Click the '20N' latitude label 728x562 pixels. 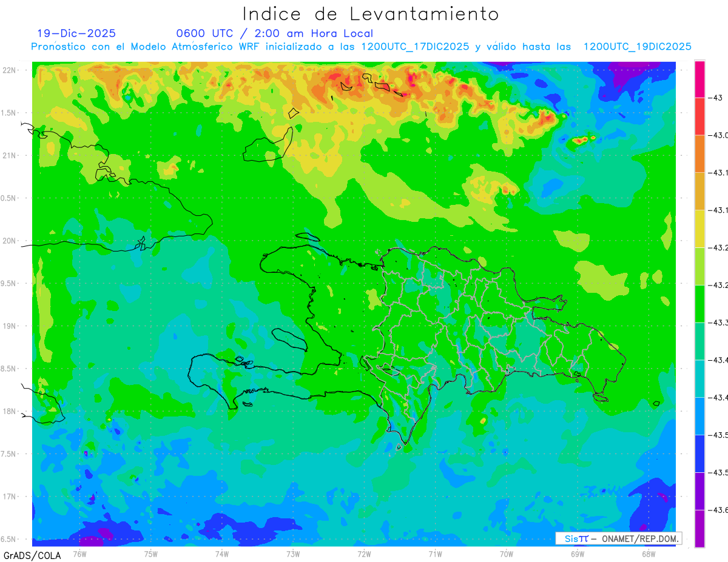click(10, 241)
